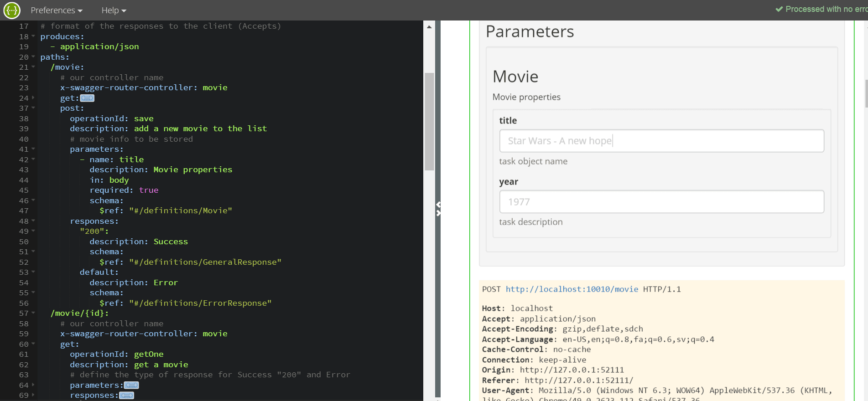
Task: Collapse the paths section at line 20
Action: coord(33,57)
